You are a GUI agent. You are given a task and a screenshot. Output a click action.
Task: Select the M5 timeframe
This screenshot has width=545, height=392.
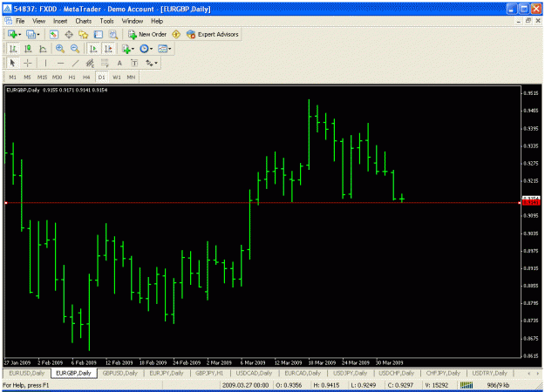[27, 77]
